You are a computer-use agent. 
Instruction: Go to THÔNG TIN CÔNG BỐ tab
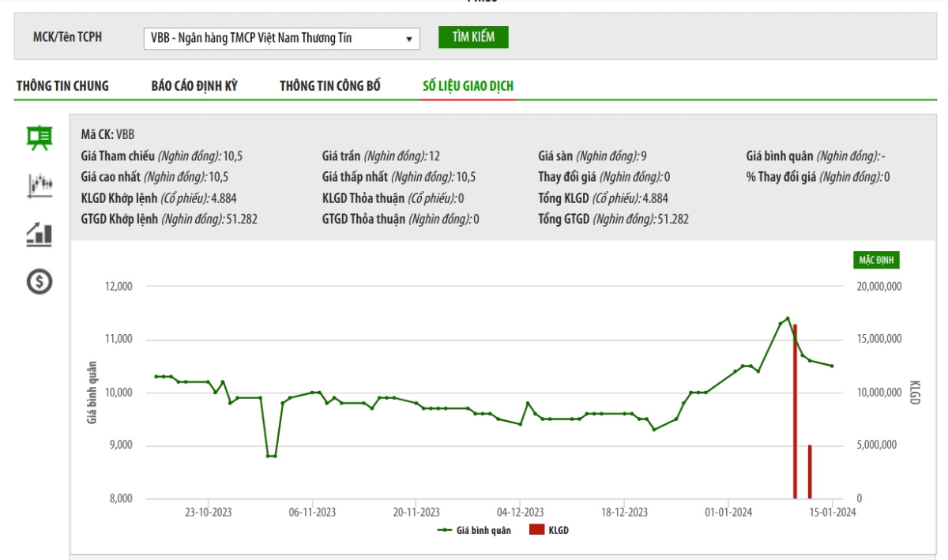330,86
